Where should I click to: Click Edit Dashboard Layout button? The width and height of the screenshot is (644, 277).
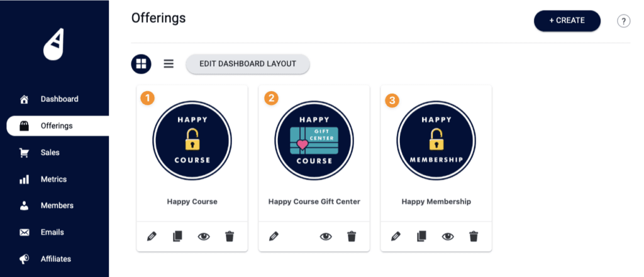pyautogui.click(x=247, y=64)
